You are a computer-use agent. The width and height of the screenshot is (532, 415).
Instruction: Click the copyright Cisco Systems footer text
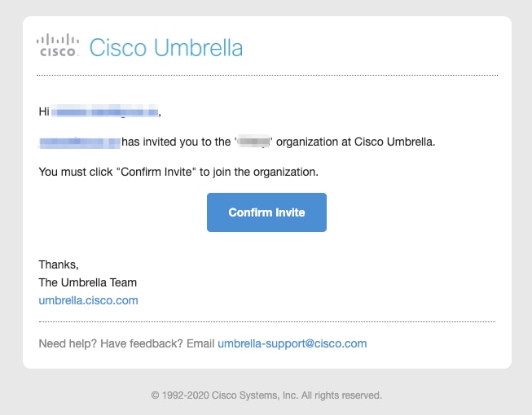coord(266,395)
